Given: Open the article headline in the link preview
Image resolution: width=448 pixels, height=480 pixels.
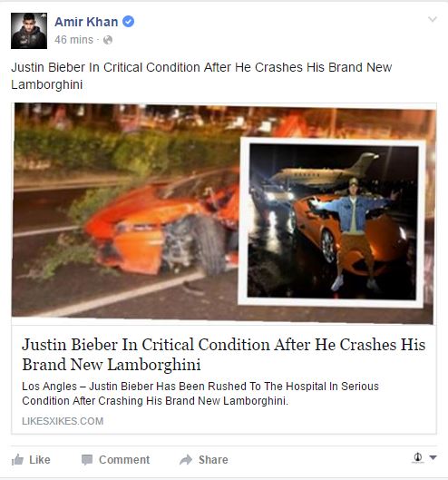Looking at the screenshot, I should tap(223, 355).
